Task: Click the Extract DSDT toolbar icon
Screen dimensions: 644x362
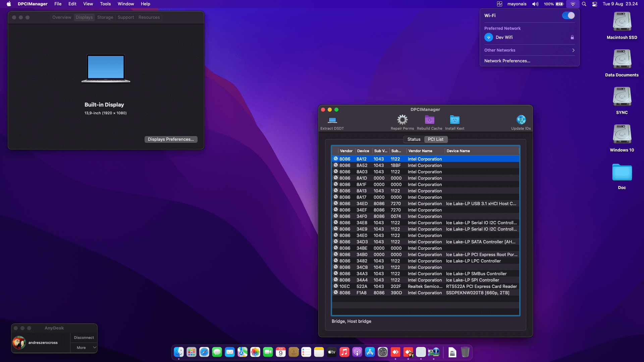Action: click(x=332, y=120)
